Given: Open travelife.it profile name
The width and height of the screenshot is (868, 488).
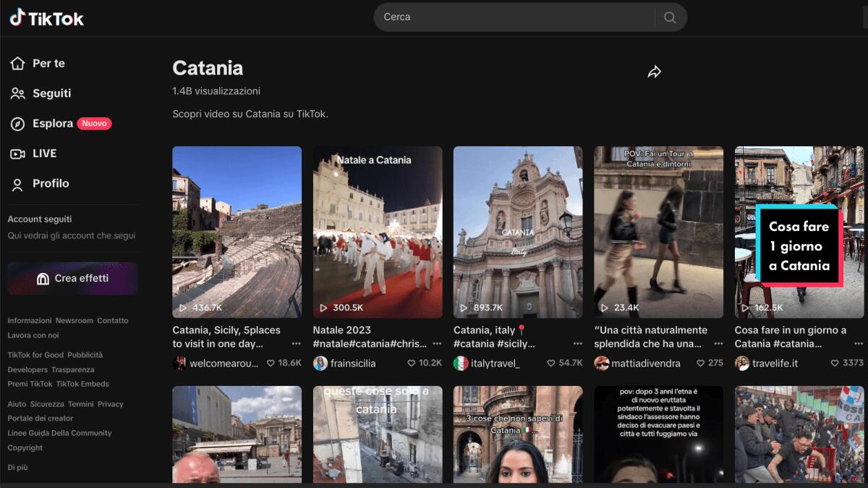Looking at the screenshot, I should click(x=775, y=363).
